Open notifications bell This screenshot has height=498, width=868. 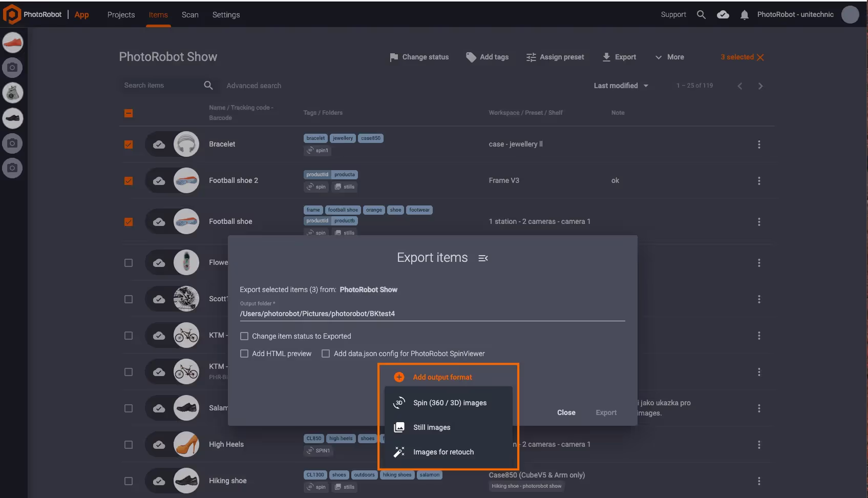pos(745,15)
